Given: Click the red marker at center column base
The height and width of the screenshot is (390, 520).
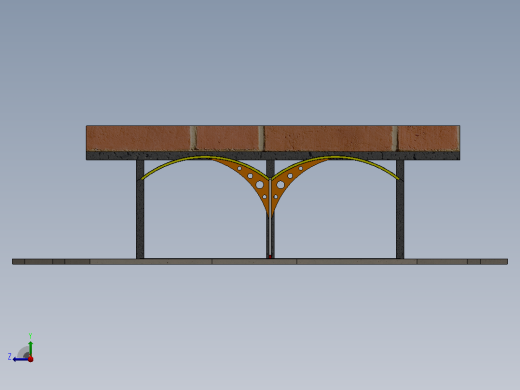Looking at the screenshot, I should (x=270, y=257).
